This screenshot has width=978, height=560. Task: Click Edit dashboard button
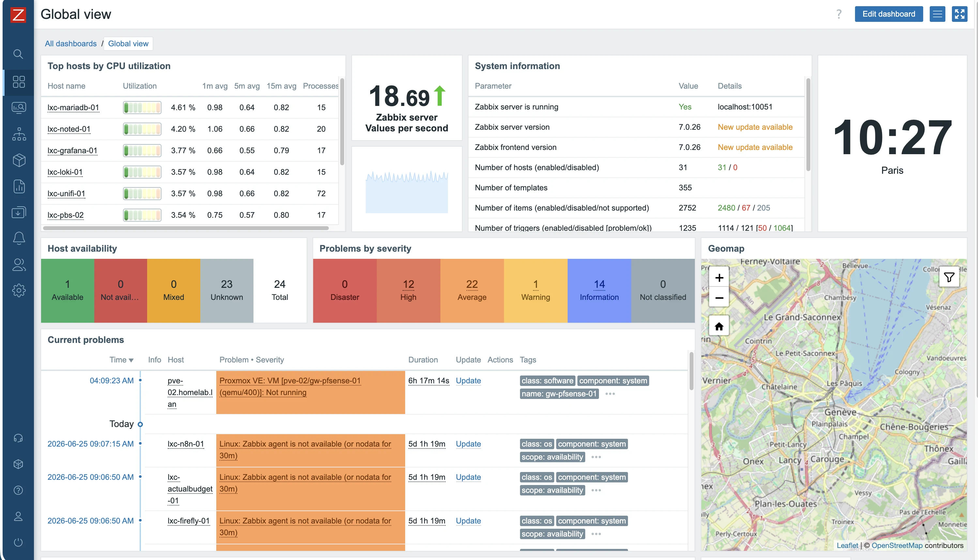tap(889, 14)
